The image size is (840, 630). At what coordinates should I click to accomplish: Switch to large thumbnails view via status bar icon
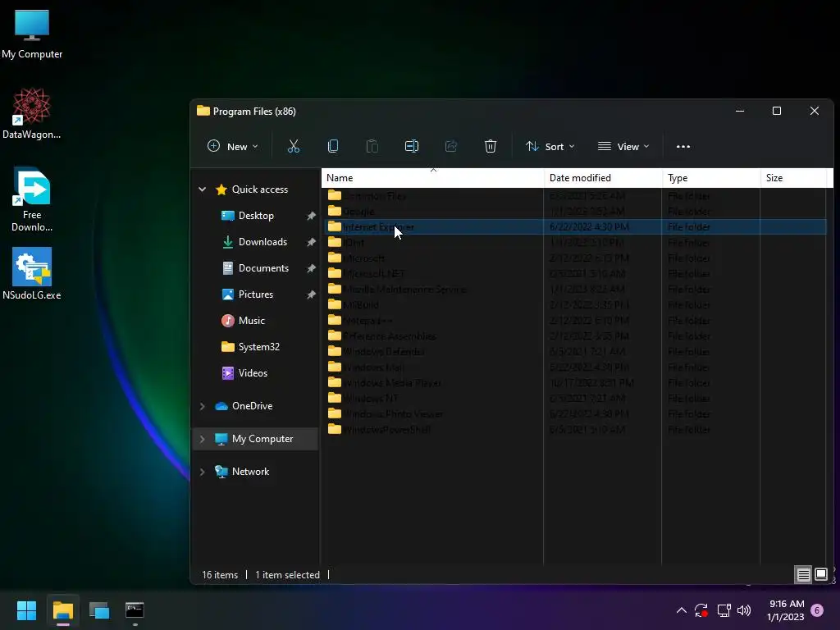(820, 575)
